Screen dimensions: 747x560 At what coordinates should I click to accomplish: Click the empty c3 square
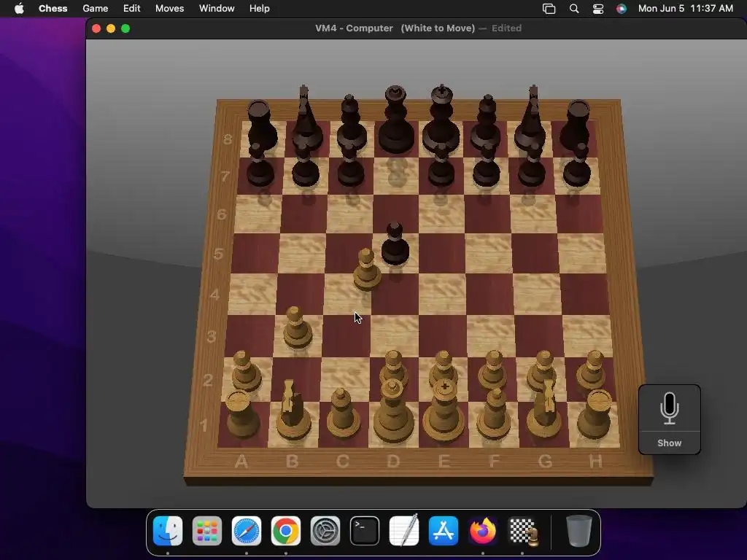pos(346,335)
